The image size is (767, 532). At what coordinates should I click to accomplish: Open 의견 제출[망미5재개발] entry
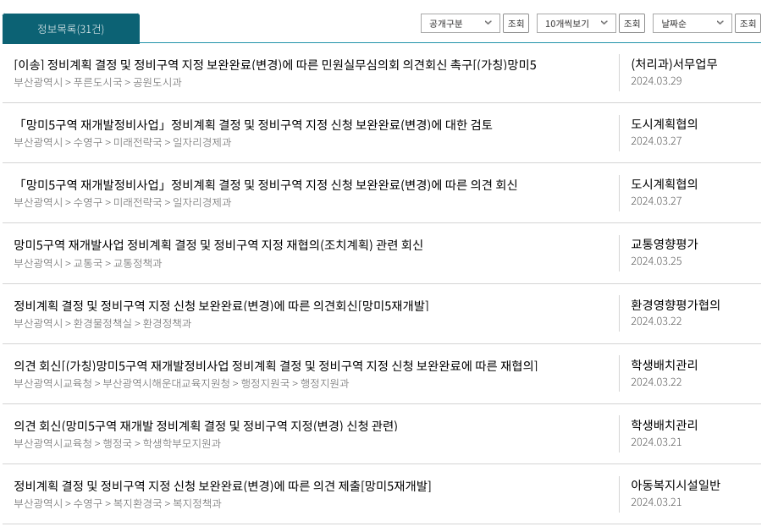[223, 486]
